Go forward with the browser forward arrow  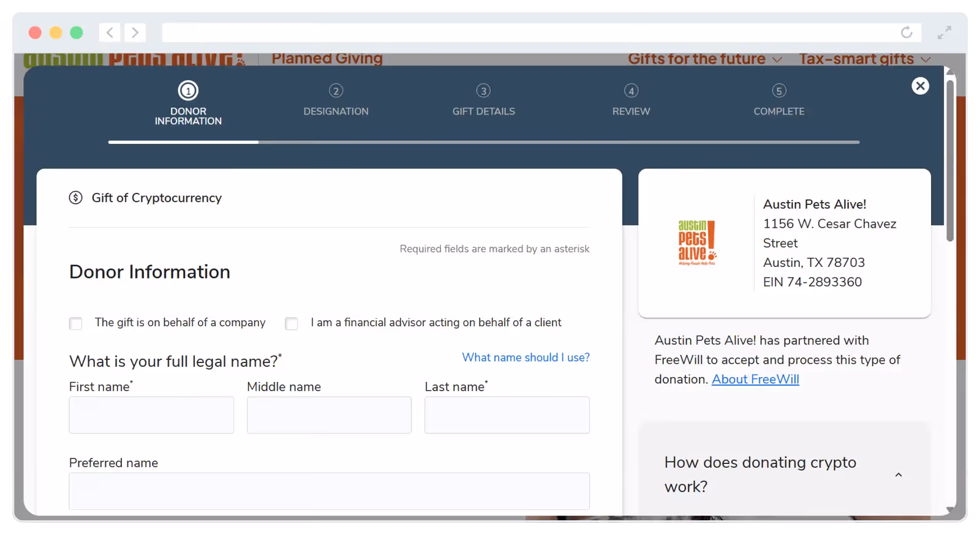(135, 32)
